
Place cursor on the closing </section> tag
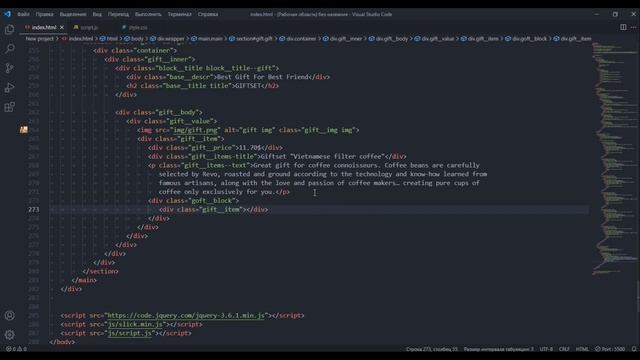(x=100, y=271)
